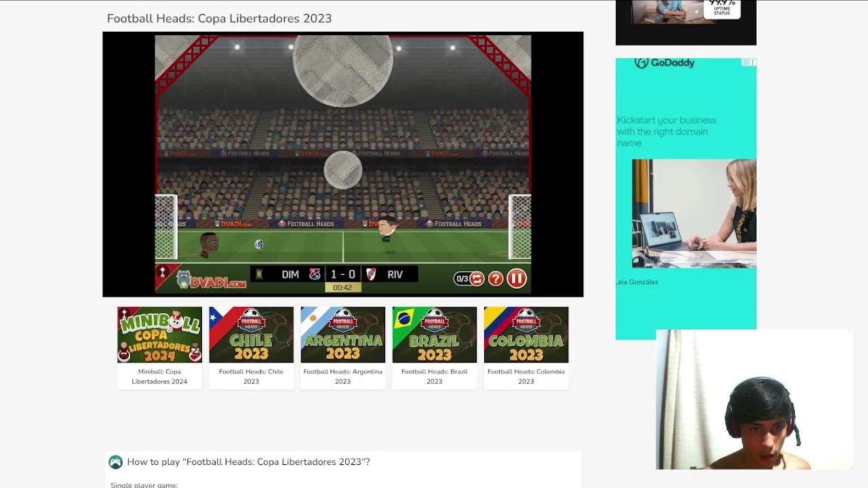Pause the game with the red pause button
The height and width of the screenshot is (488, 868).
click(x=517, y=279)
